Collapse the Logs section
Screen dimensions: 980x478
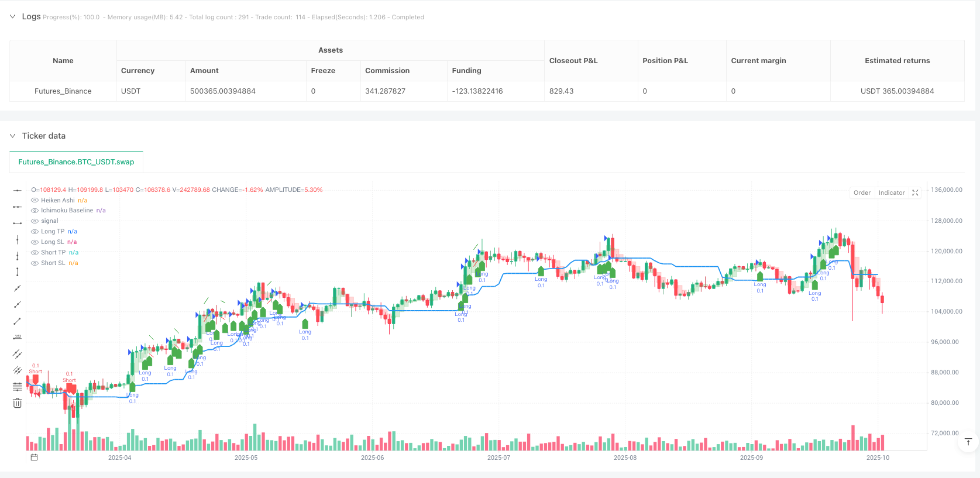coord(12,17)
